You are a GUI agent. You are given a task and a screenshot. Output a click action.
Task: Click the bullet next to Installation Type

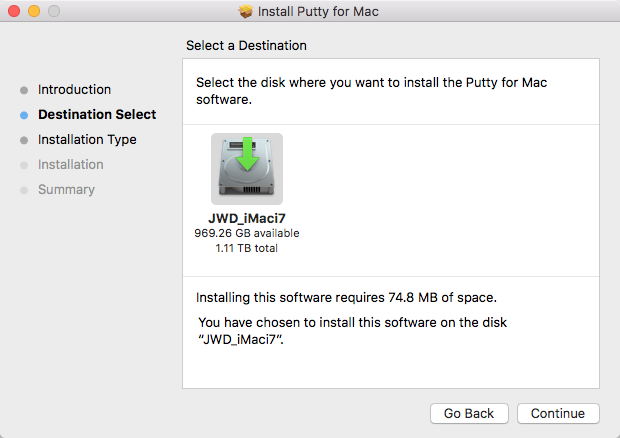point(24,140)
